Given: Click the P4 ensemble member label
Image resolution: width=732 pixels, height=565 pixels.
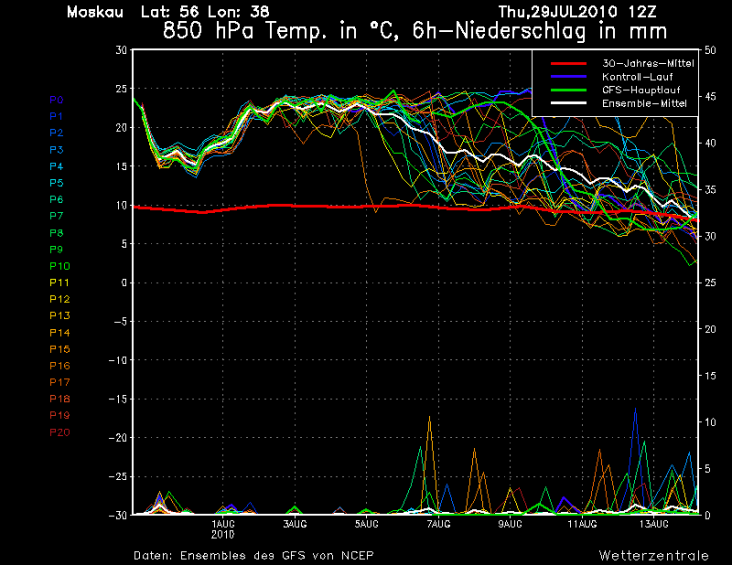Looking at the screenshot, I should click(x=56, y=167).
